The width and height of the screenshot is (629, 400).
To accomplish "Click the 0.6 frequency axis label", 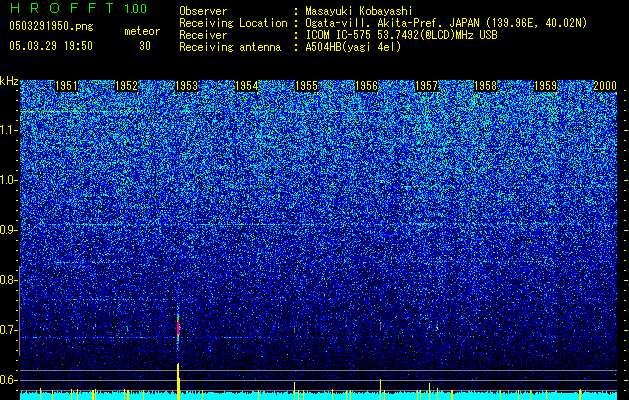I will pos(9,380).
